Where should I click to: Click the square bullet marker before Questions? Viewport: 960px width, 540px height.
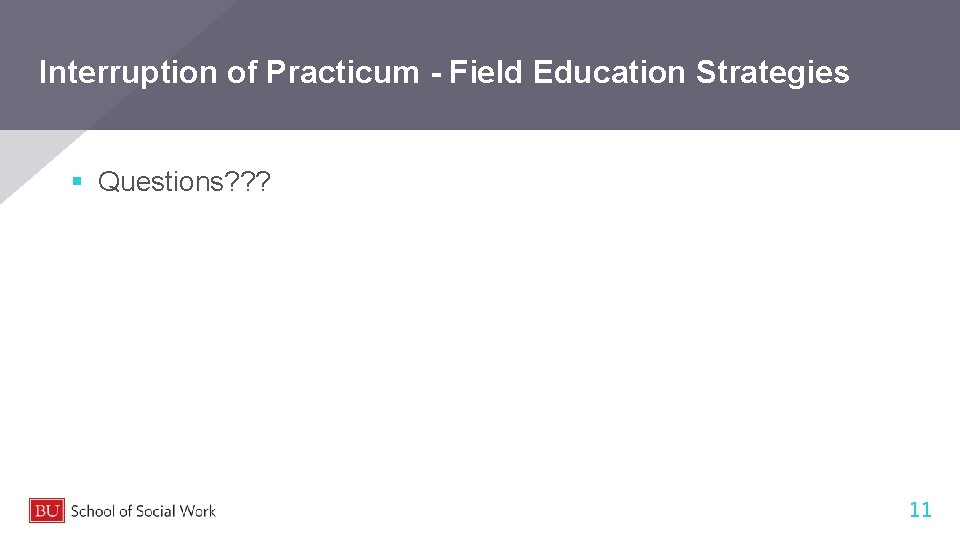tap(76, 182)
